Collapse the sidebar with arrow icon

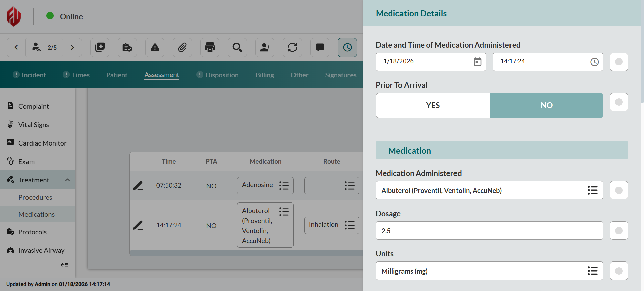[64, 265]
